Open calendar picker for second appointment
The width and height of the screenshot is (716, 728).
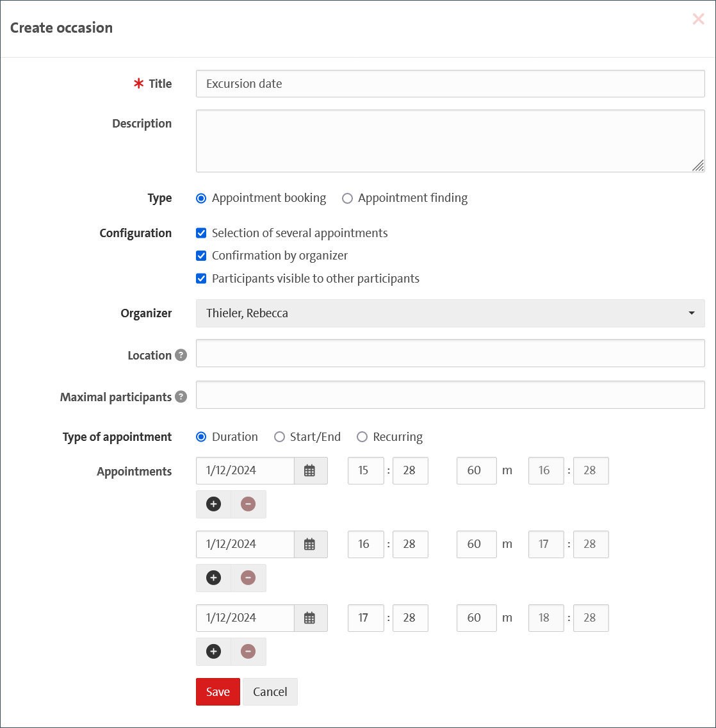[x=310, y=544]
